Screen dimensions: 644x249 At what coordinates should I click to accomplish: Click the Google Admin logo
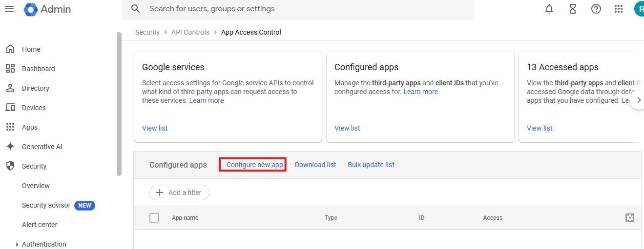point(47,9)
